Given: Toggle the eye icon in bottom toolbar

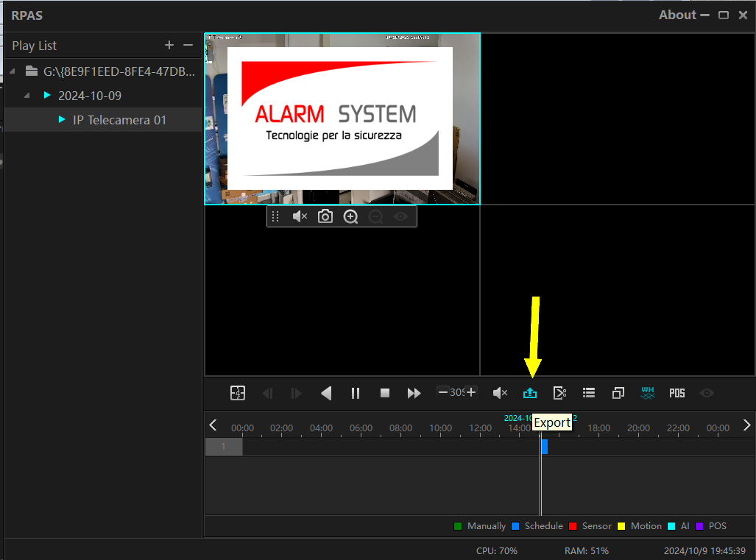Looking at the screenshot, I should [707, 393].
